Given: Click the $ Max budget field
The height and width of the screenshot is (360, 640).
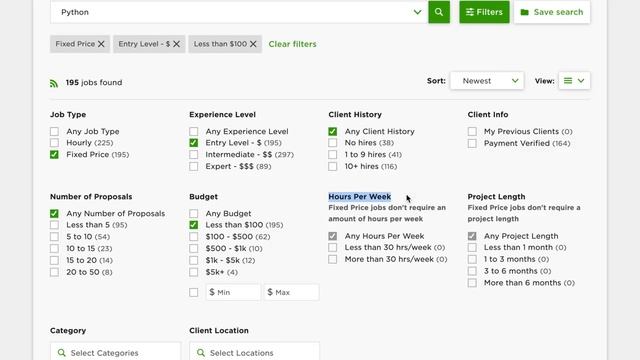Looking at the screenshot, I should click(291, 292).
